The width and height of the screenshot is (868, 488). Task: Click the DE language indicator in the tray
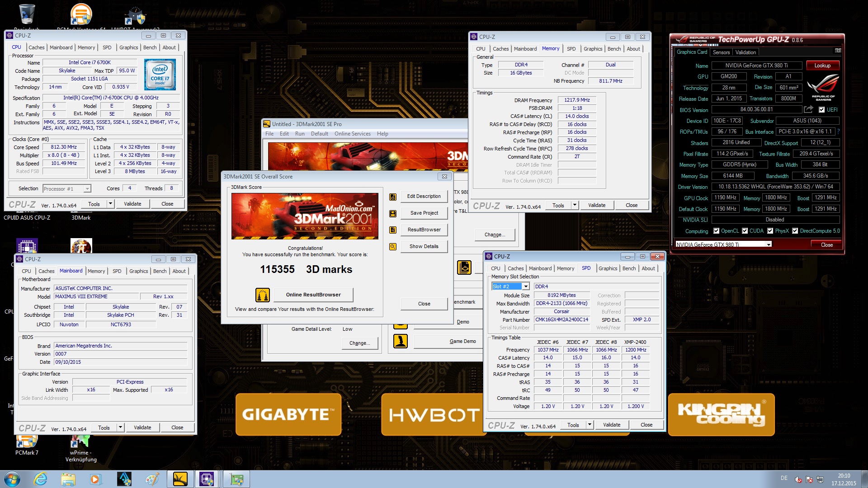tap(784, 478)
